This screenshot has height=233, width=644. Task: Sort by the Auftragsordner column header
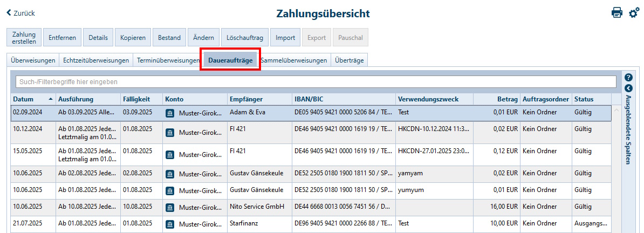pyautogui.click(x=546, y=99)
